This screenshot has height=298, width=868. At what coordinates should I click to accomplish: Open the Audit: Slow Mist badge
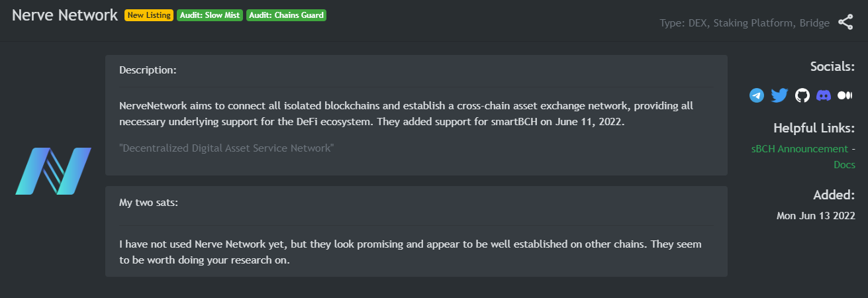pos(210,15)
